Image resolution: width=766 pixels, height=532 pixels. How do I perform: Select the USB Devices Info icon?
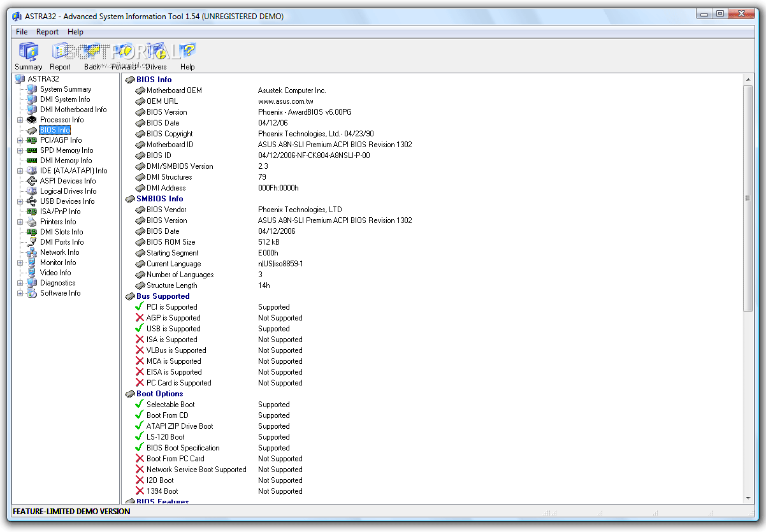pos(32,201)
